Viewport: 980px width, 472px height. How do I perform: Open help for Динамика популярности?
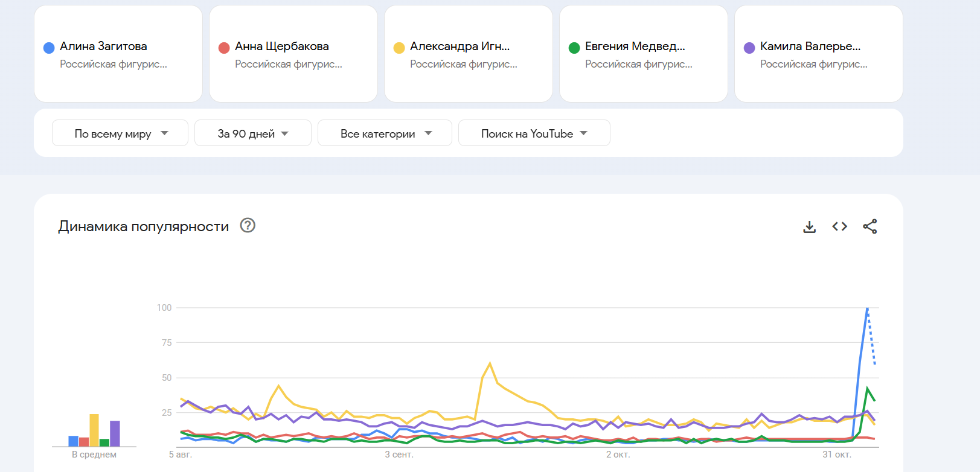click(x=248, y=225)
